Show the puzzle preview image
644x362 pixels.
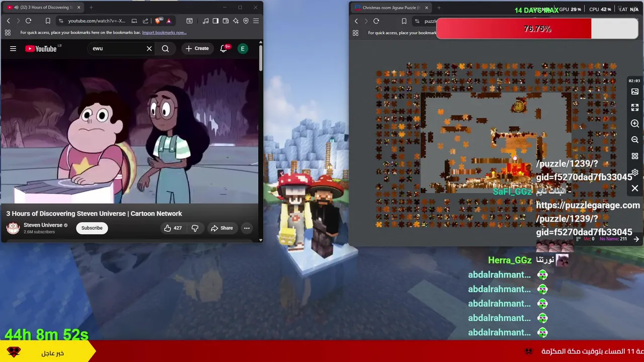(x=635, y=92)
